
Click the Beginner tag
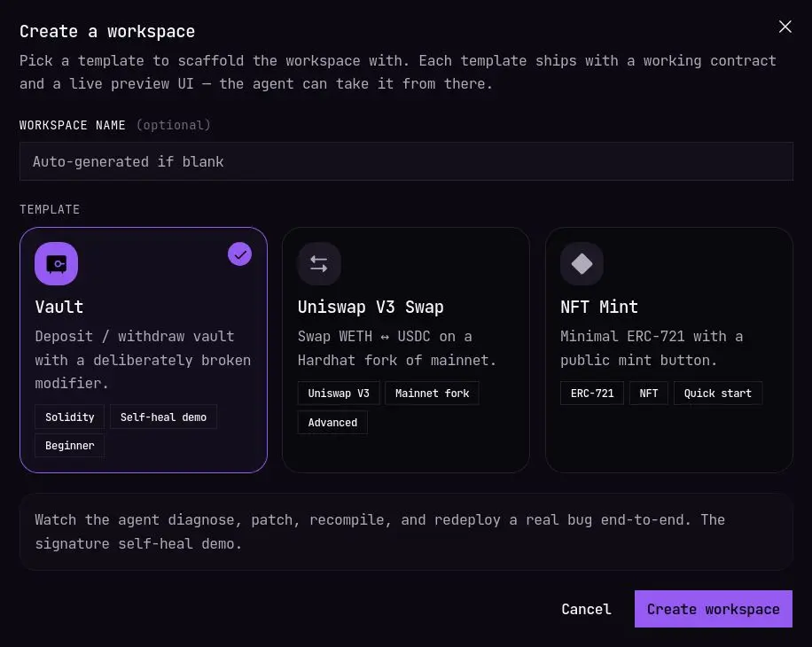70,446
